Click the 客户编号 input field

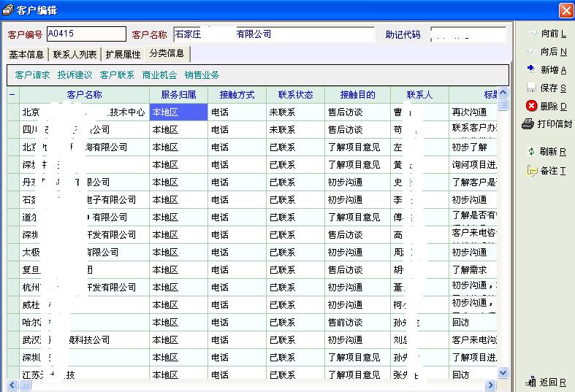tap(85, 34)
